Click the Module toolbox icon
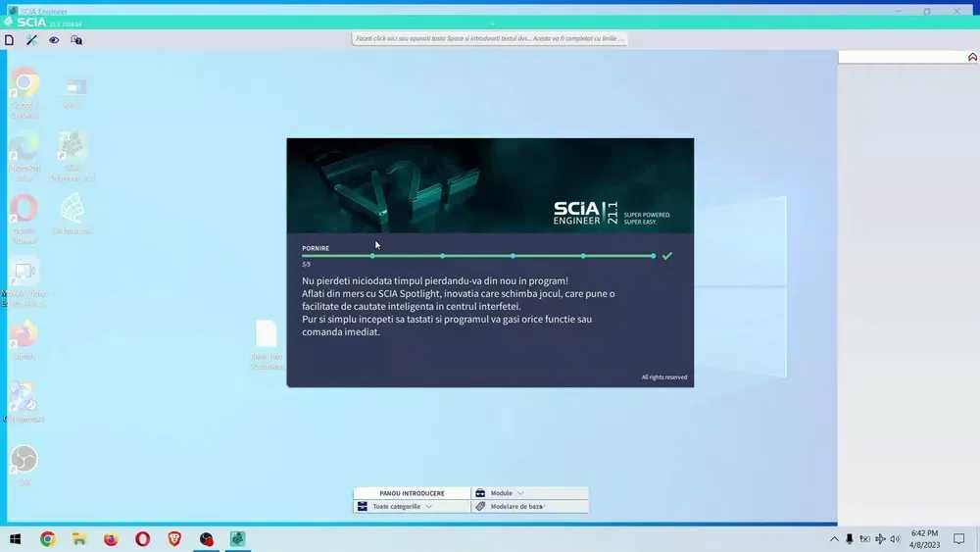The height and width of the screenshot is (552, 980). [480, 493]
